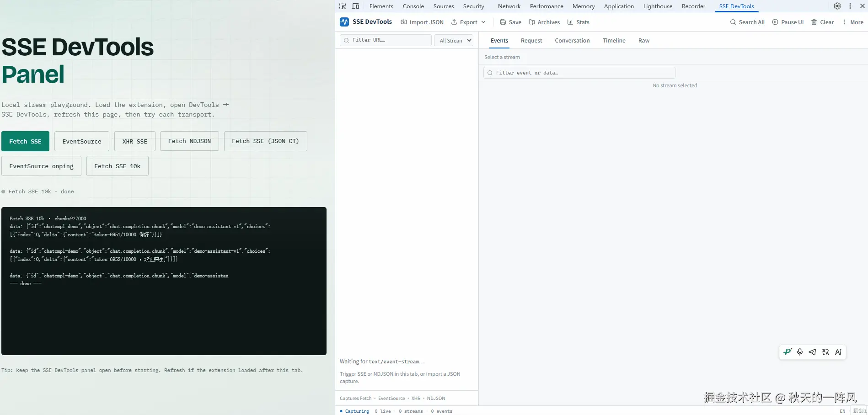
Task: Open the Network DevTools tab
Action: [509, 6]
